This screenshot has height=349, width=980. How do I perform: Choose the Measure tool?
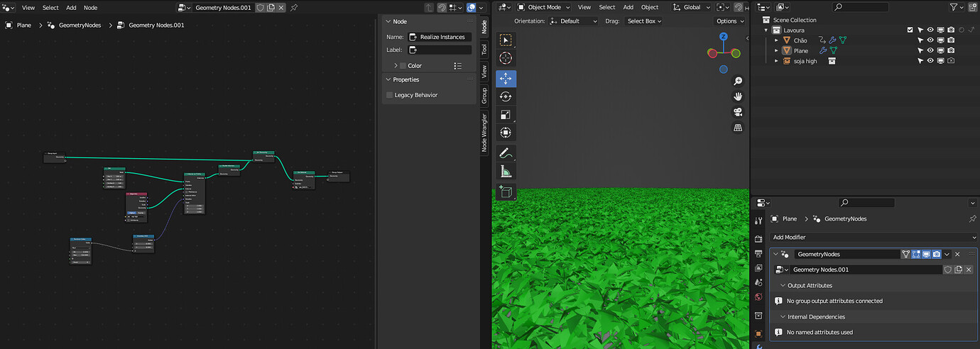[506, 171]
